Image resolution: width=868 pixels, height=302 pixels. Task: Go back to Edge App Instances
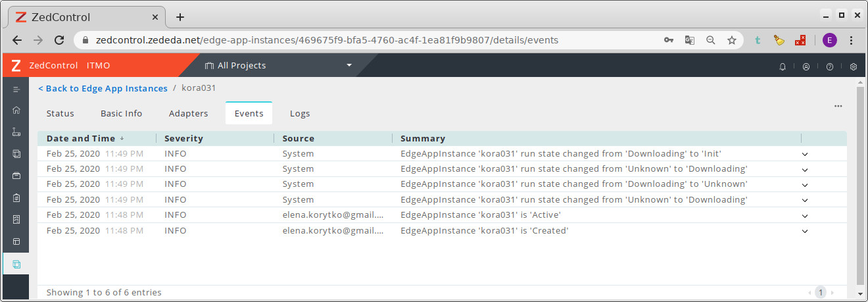[103, 88]
